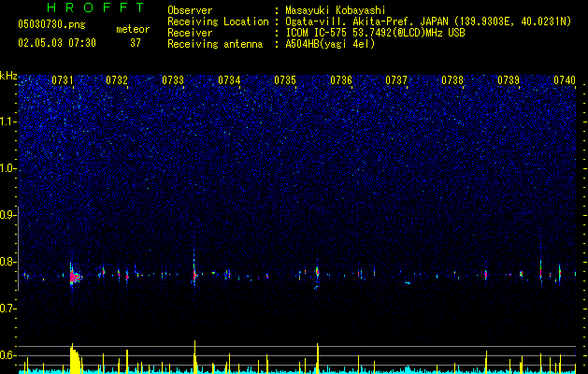
Task: Click the 0735 time marker
Action: click(x=285, y=80)
